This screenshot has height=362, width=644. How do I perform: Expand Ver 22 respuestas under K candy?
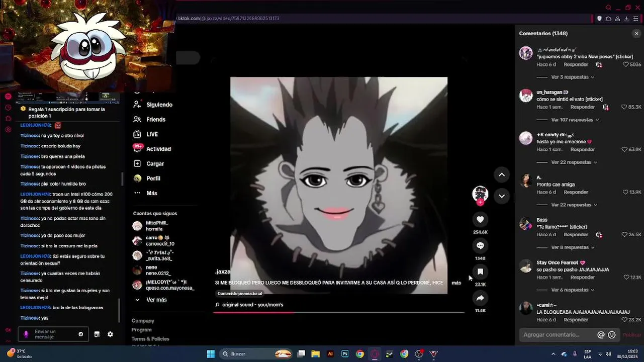[574, 162]
